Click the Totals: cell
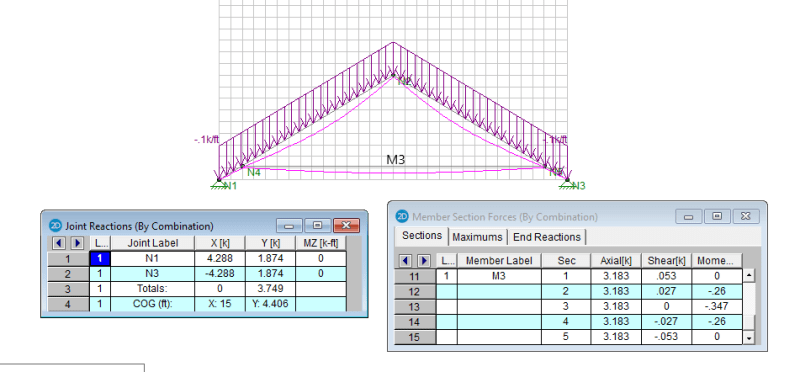 153,289
